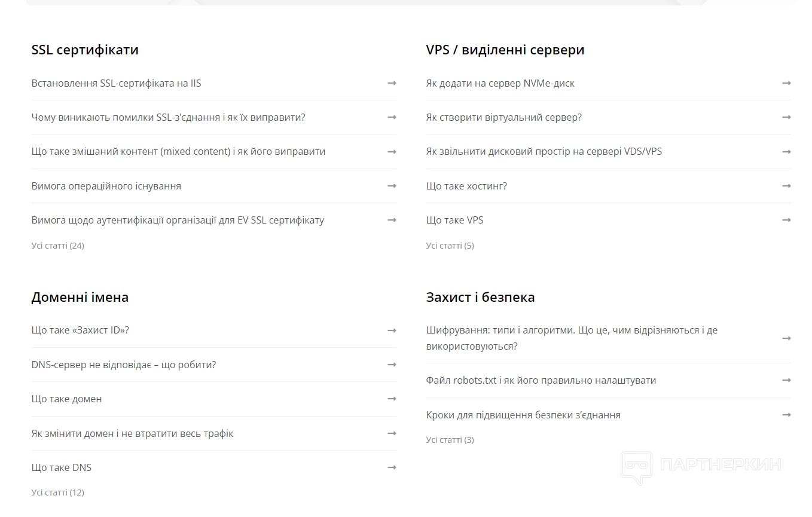This screenshot has height=517, width=812.
Task: Click arrow next to encryption types article
Action: coord(786,338)
